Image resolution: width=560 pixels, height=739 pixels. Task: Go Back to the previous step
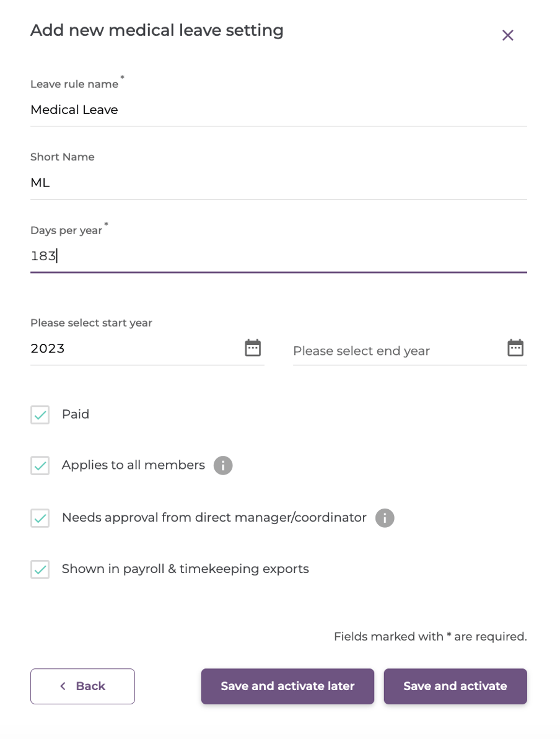82,686
